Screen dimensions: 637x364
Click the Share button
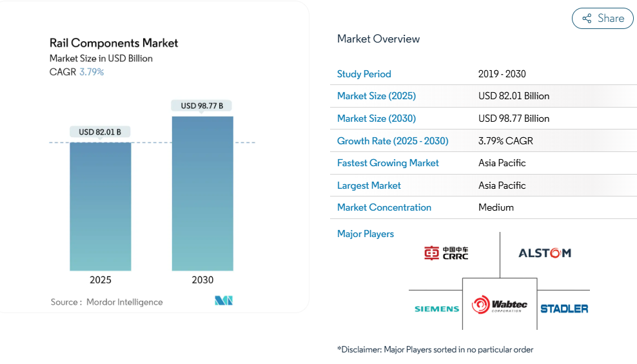point(602,19)
